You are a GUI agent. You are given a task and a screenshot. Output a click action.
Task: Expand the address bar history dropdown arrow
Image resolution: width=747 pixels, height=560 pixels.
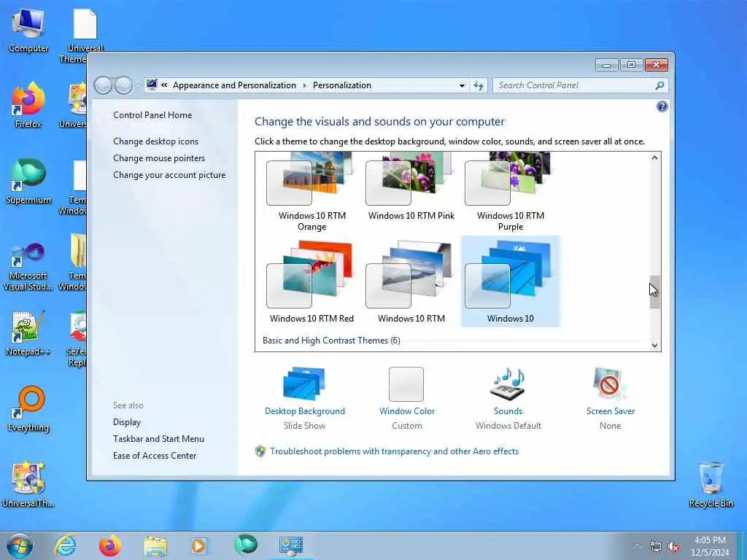tap(462, 86)
